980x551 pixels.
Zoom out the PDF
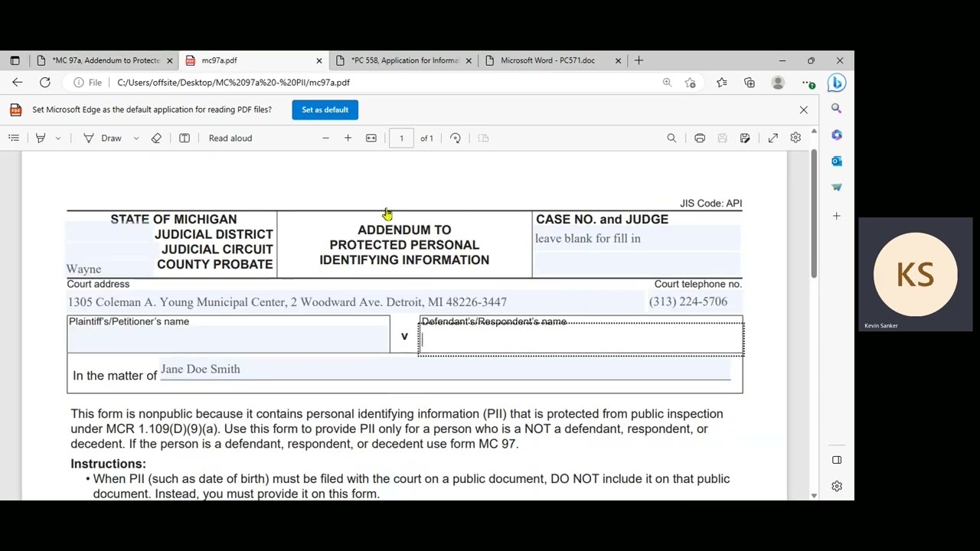325,139
